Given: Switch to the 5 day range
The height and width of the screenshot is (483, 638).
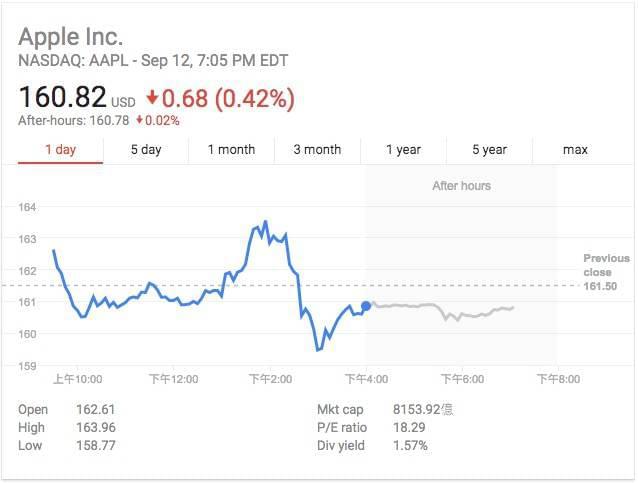Looking at the screenshot, I should pos(146,150).
